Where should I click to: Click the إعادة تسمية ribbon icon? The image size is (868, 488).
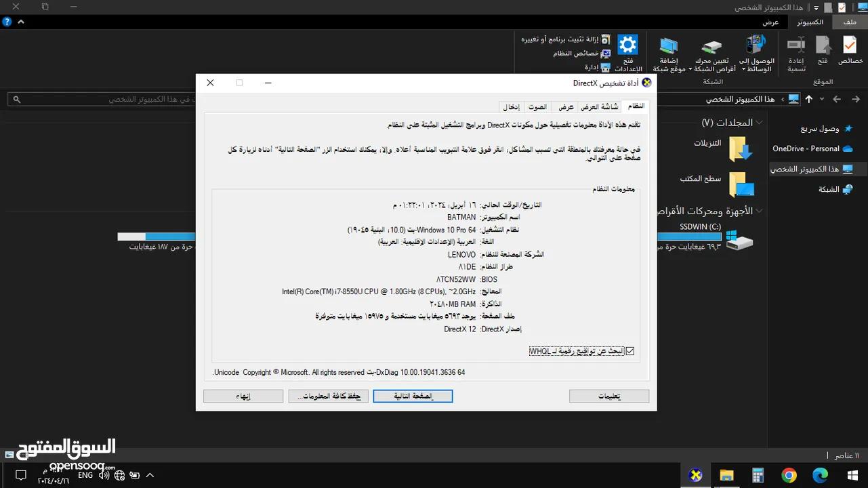pyautogui.click(x=796, y=54)
